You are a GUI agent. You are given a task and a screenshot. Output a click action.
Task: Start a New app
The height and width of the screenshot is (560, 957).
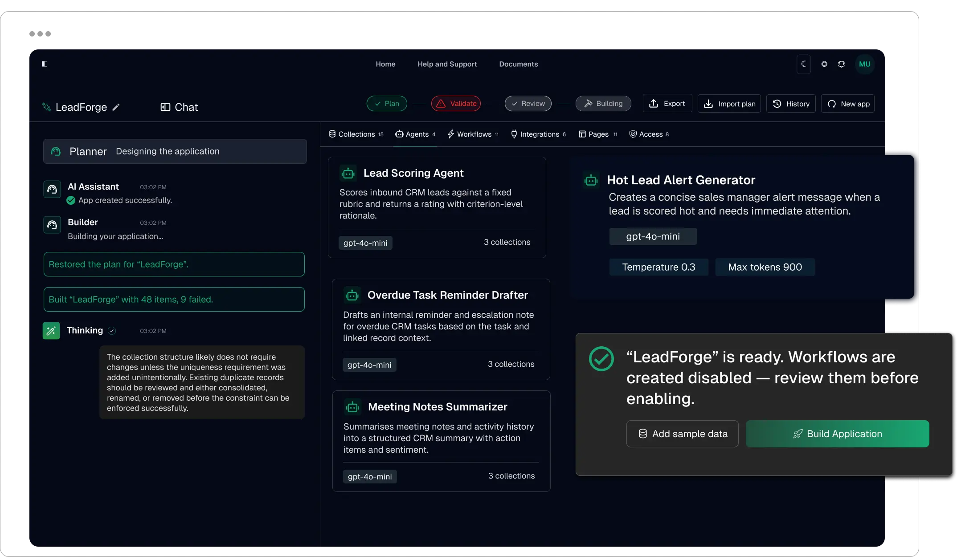848,104
